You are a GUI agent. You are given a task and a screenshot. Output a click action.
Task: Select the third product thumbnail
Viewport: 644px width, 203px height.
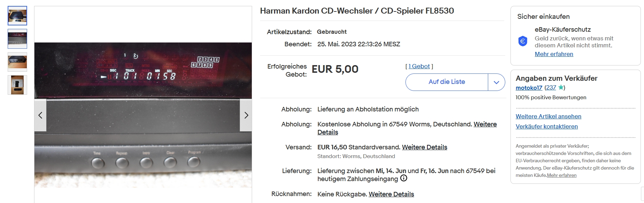click(x=17, y=62)
